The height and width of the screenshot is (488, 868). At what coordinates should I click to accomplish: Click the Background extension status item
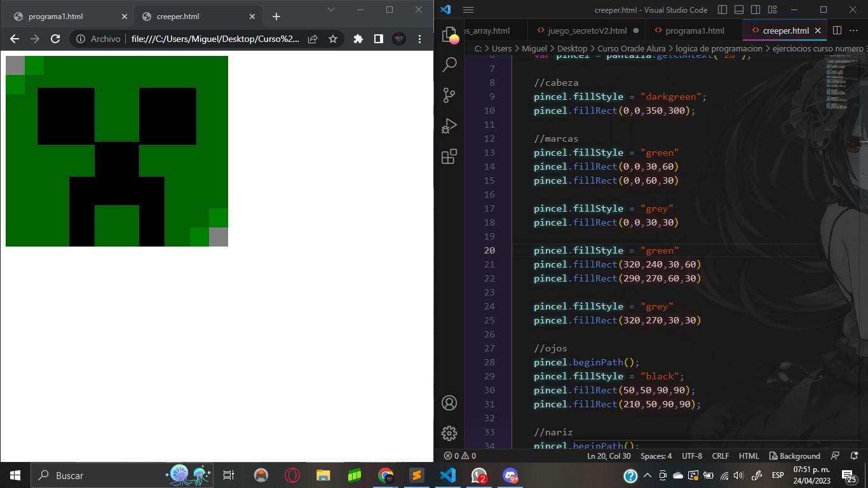click(794, 456)
